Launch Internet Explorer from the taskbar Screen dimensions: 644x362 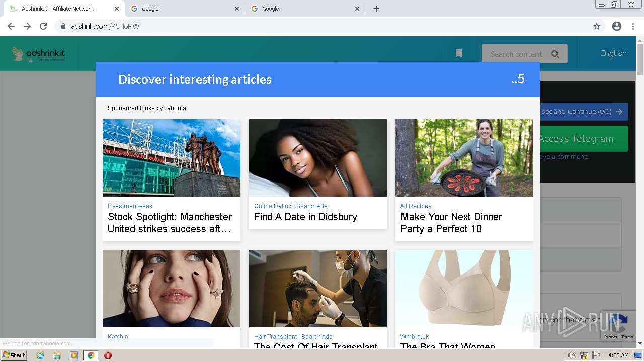coord(40,355)
